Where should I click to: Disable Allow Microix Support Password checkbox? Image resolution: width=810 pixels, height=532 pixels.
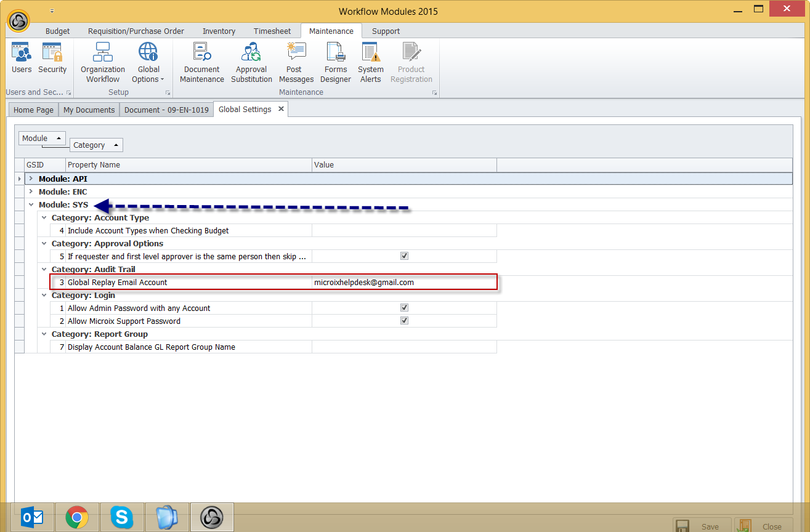point(404,321)
